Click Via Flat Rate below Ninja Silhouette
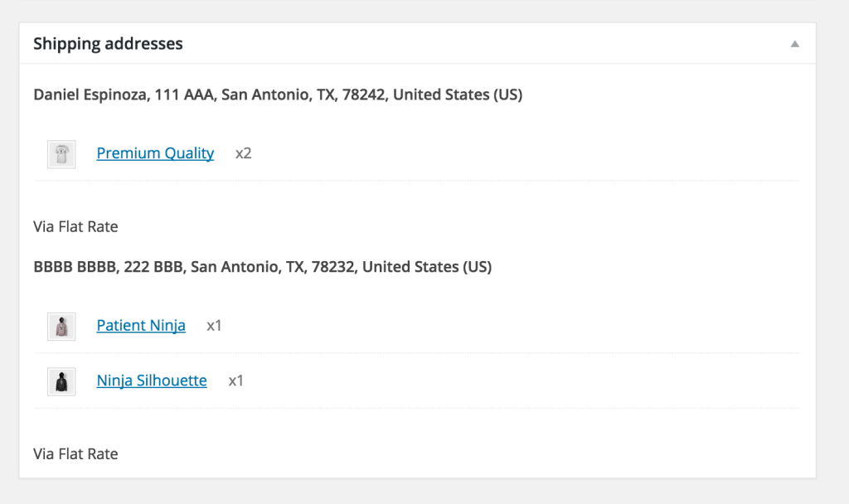The width and height of the screenshot is (849, 504). pyautogui.click(x=75, y=454)
